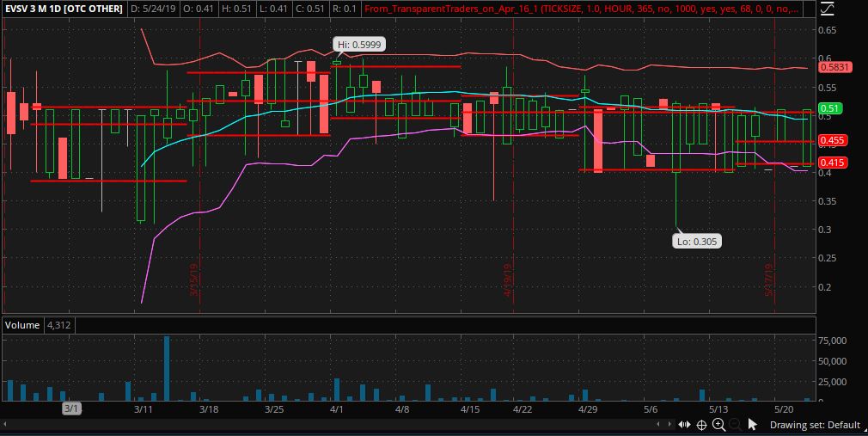The height and width of the screenshot is (436, 868).
Task: Select the pointer cursor drawing tool
Action: pos(752,425)
